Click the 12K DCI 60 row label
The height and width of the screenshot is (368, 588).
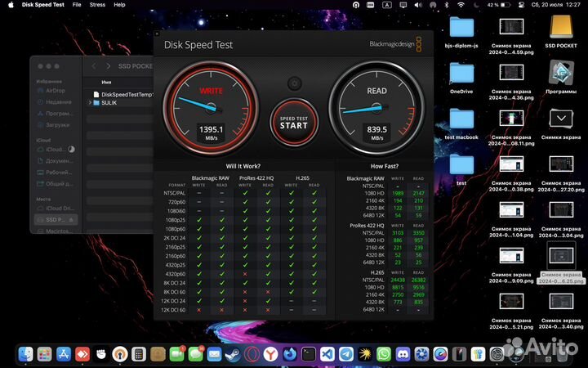click(x=173, y=310)
